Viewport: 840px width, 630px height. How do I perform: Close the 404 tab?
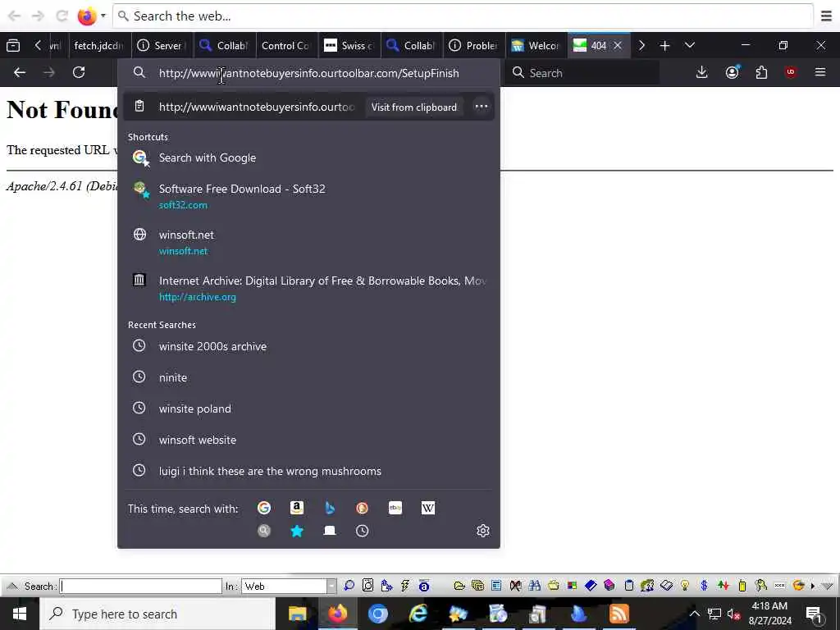pyautogui.click(x=618, y=46)
